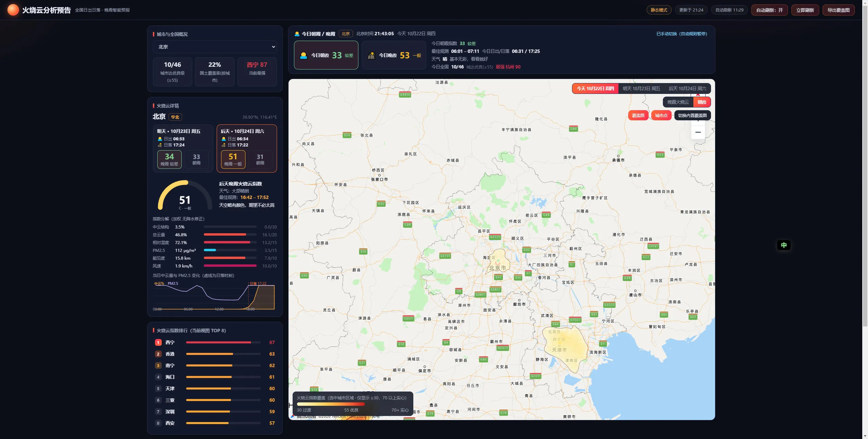The width and height of the screenshot is (868, 439).
Task: Click rank badge 1 next to 西宁
Action: point(158,342)
